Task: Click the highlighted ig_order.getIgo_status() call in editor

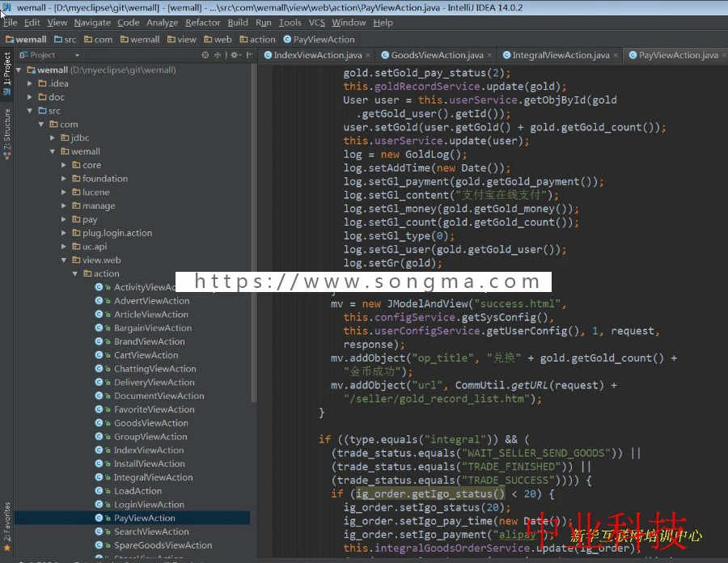Action: pyautogui.click(x=430, y=494)
